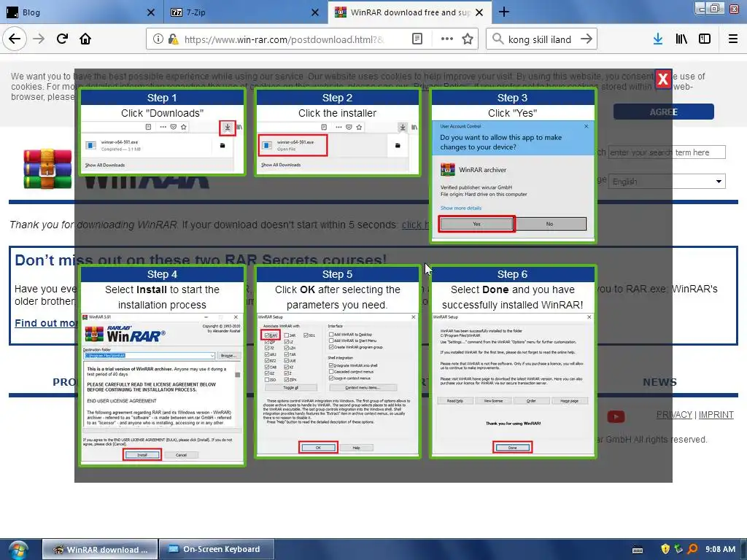Show site information icon in address bar

[158, 39]
